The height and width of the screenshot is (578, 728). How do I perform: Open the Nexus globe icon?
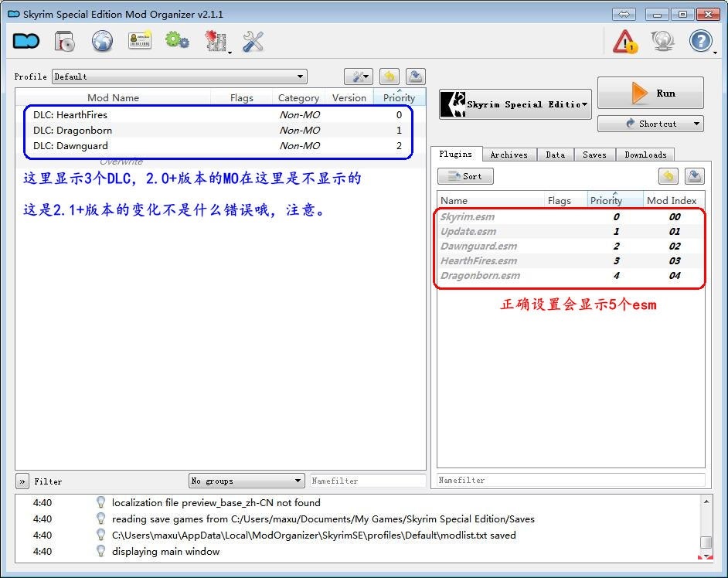pyautogui.click(x=102, y=41)
